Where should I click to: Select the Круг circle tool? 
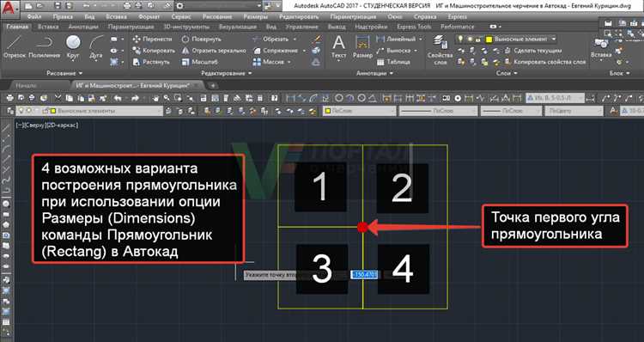tap(73, 47)
